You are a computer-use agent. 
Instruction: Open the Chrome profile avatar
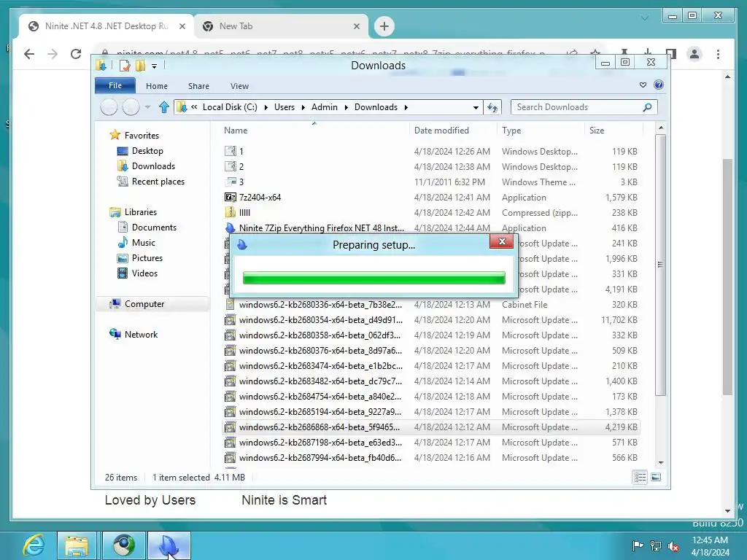pos(694,54)
